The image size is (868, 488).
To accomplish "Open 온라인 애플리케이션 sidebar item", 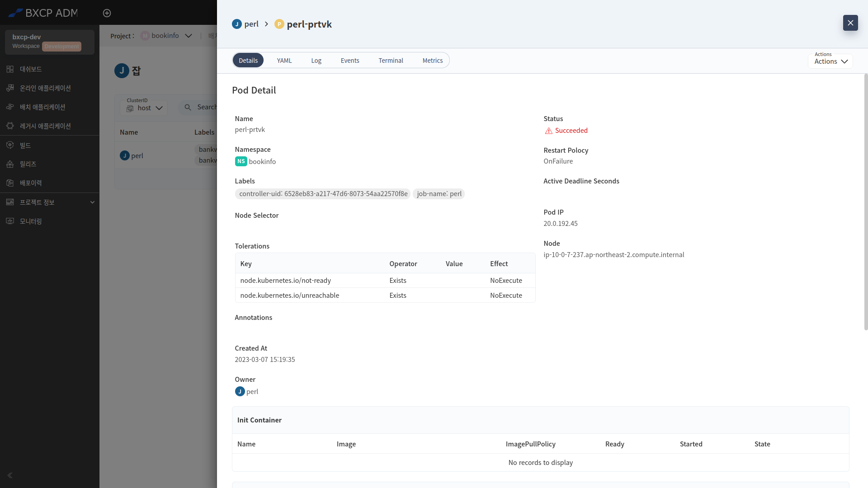I will point(50,88).
